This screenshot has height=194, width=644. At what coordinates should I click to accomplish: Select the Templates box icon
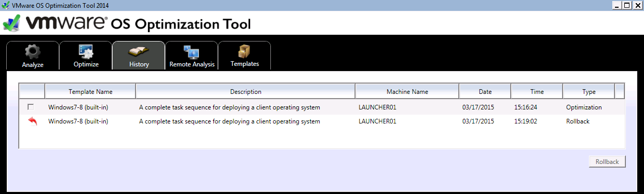[x=244, y=52]
